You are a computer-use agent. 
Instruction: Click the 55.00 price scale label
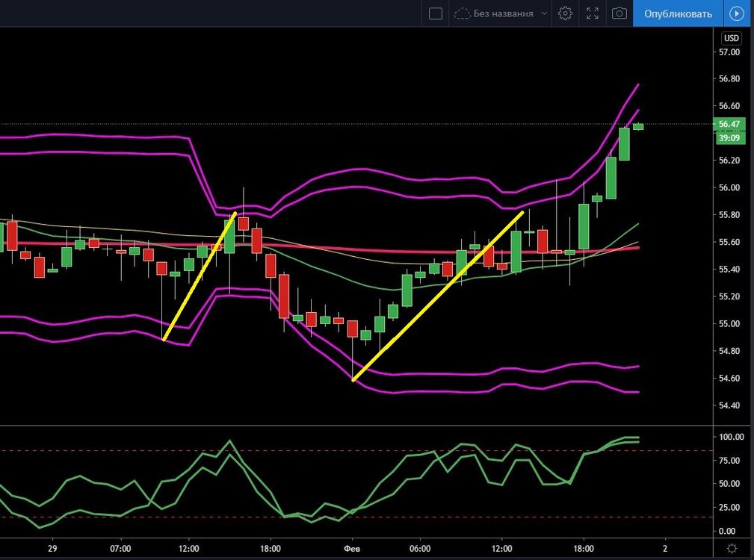point(729,324)
